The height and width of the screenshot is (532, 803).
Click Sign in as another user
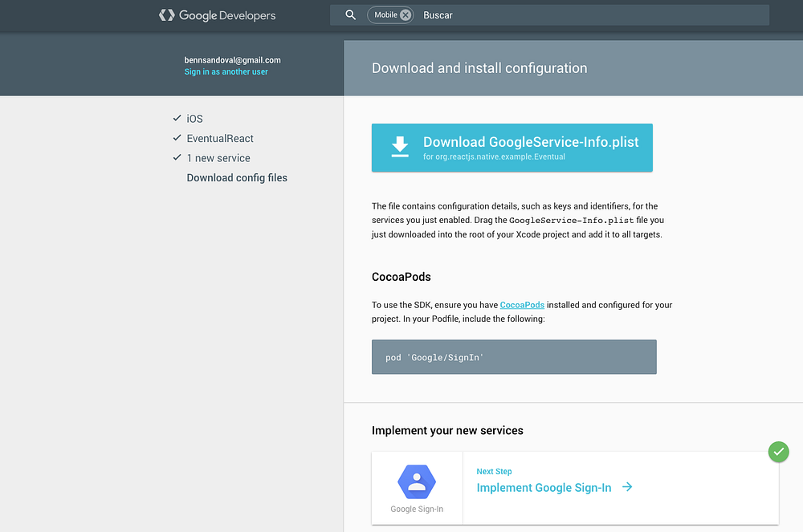click(226, 71)
